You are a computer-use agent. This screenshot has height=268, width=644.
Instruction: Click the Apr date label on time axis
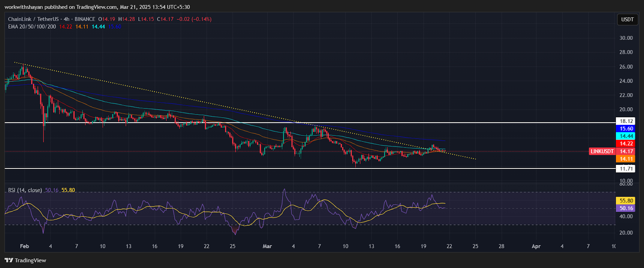click(x=536, y=246)
